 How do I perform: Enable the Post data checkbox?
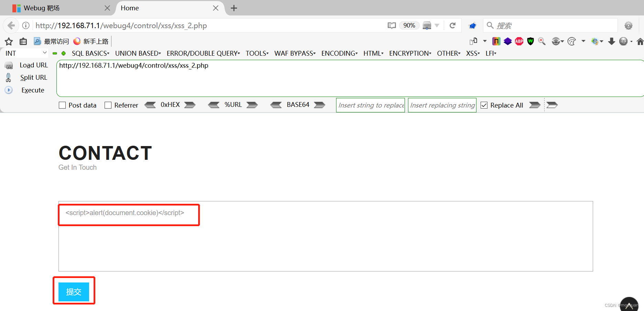(62, 105)
